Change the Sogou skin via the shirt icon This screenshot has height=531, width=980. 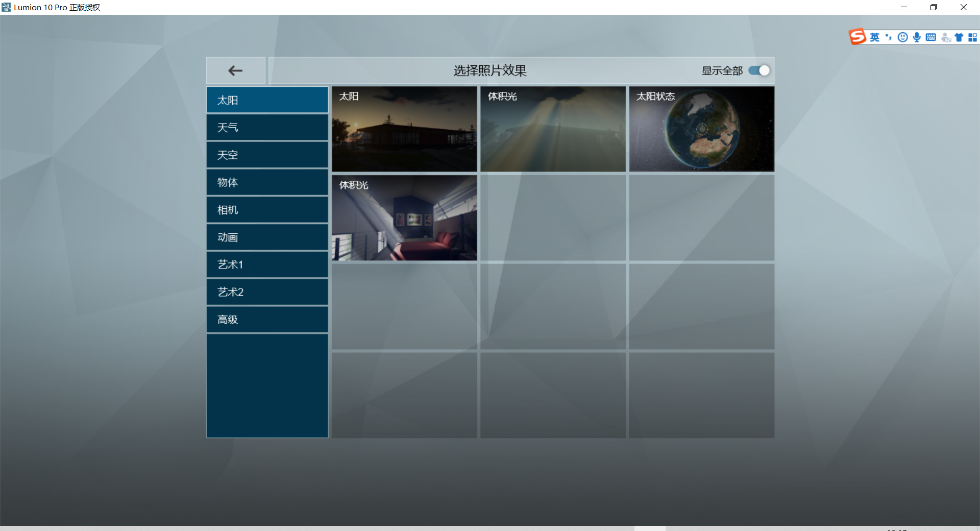pyautogui.click(x=959, y=37)
